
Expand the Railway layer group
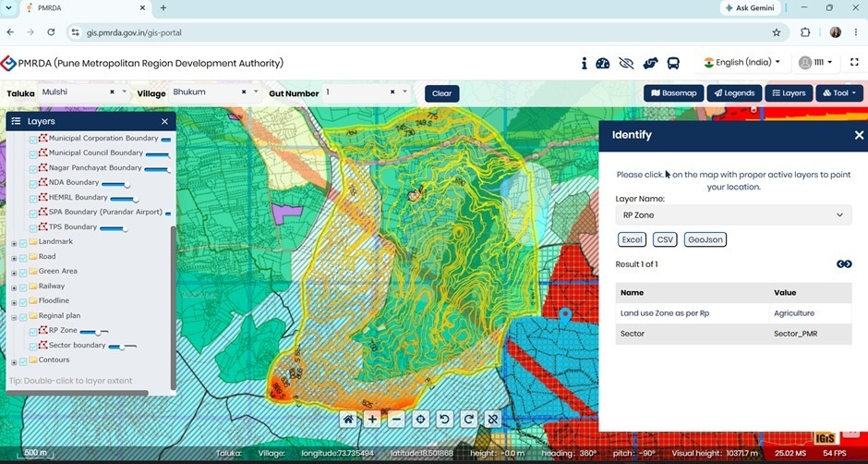coord(14,287)
